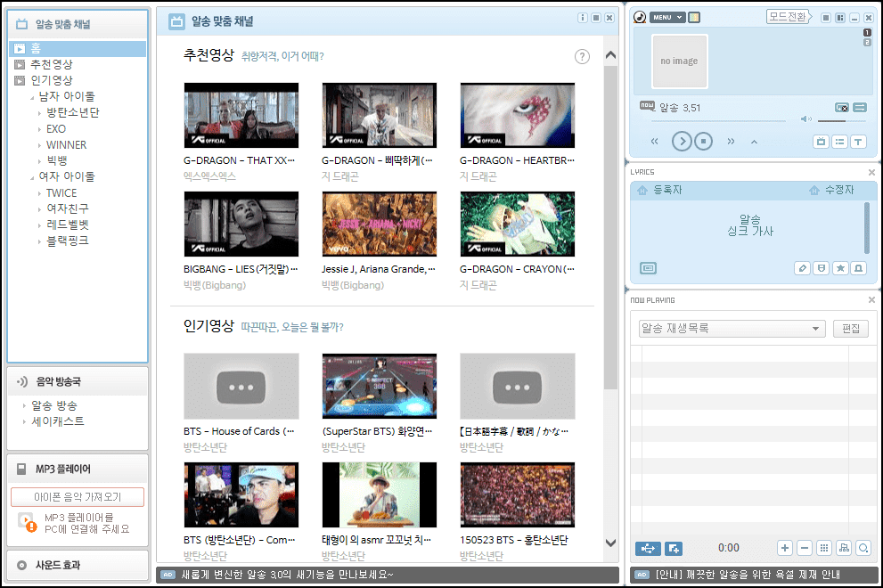This screenshot has width=883, height=588.
Task: Open BTS - House of Cards video link
Action: tap(239, 431)
